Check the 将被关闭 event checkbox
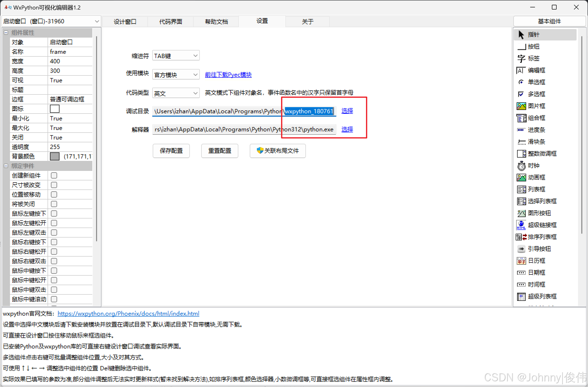 pyautogui.click(x=54, y=204)
